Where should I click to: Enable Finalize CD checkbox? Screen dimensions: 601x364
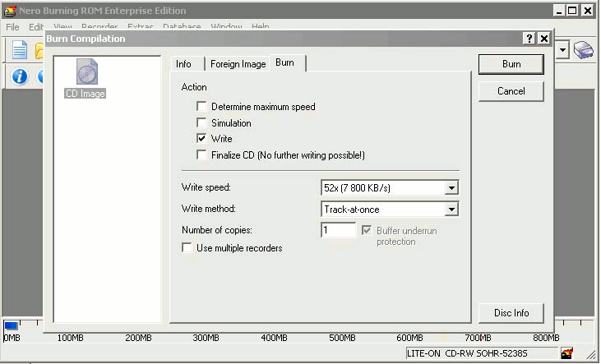pos(201,154)
